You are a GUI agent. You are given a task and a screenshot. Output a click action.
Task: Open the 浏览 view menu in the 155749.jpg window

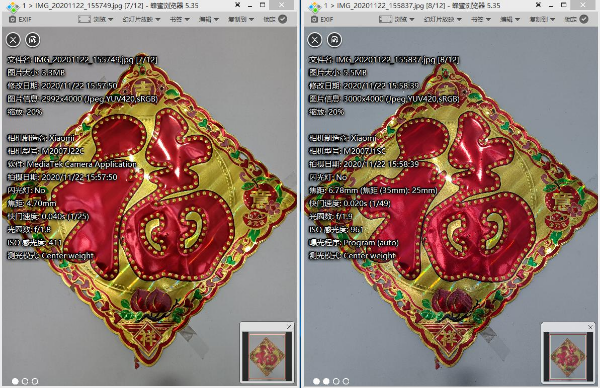point(103,19)
